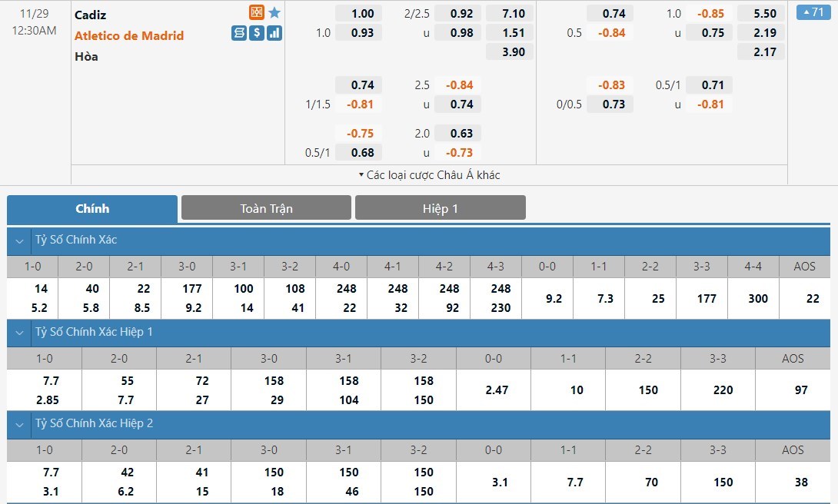Open the orange football pitch live-view icon

coord(257,12)
